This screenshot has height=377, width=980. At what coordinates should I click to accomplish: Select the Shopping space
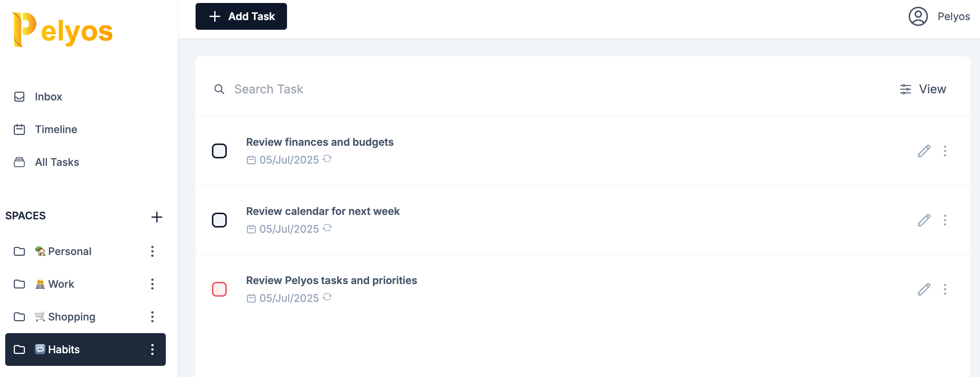click(71, 317)
